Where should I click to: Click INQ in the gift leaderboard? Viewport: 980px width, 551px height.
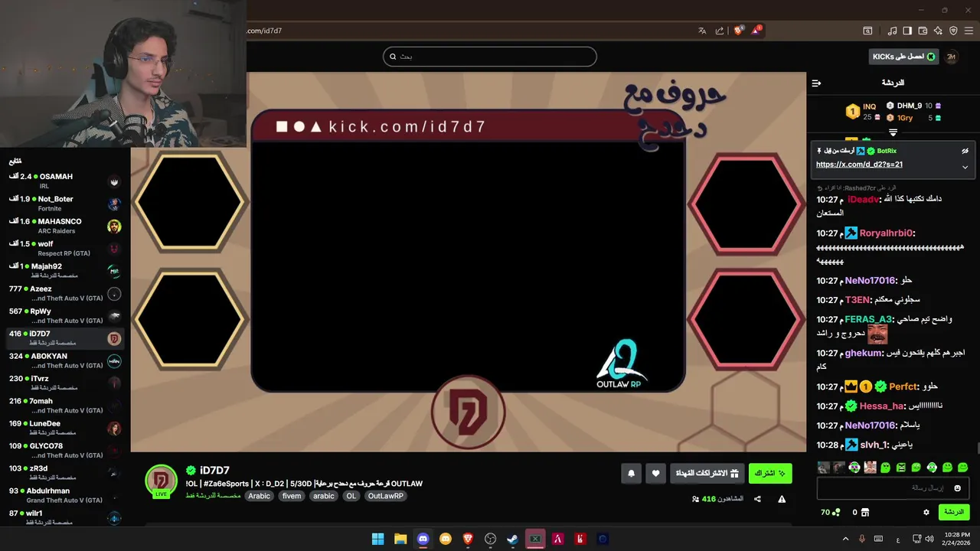pos(869,106)
